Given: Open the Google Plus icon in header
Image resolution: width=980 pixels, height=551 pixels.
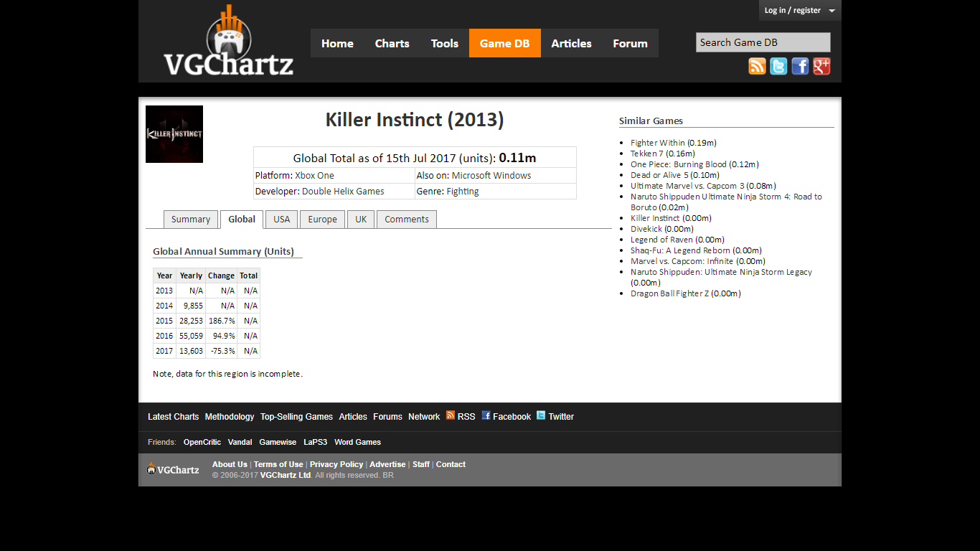Looking at the screenshot, I should (821, 67).
